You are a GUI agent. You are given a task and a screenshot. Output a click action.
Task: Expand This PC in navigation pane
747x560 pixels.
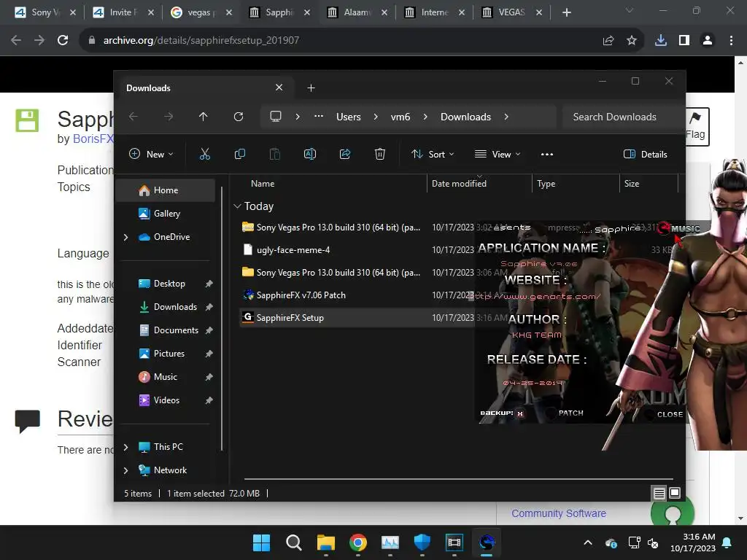coord(125,447)
